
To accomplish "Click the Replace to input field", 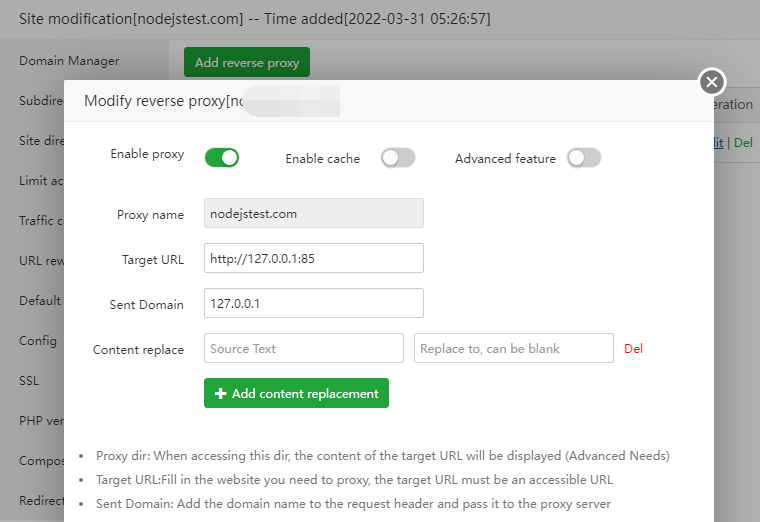I will tap(513, 349).
